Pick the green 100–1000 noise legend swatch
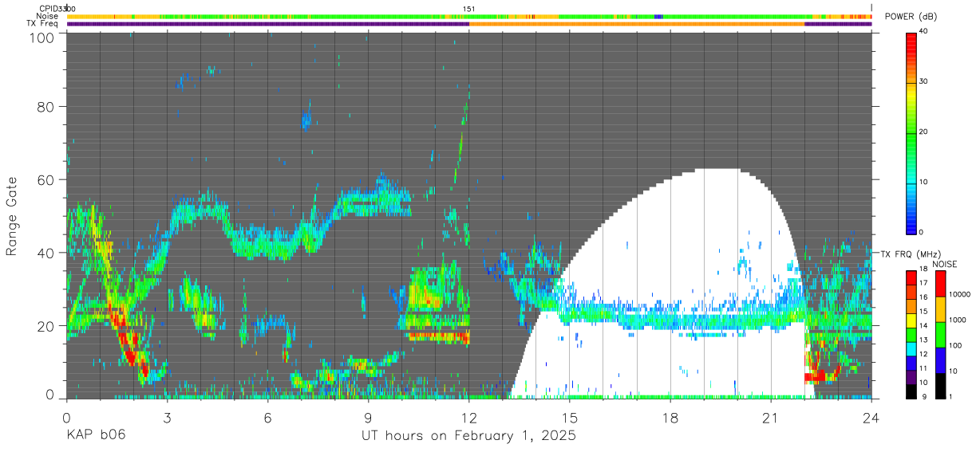This screenshot has width=980, height=452. tap(940, 334)
